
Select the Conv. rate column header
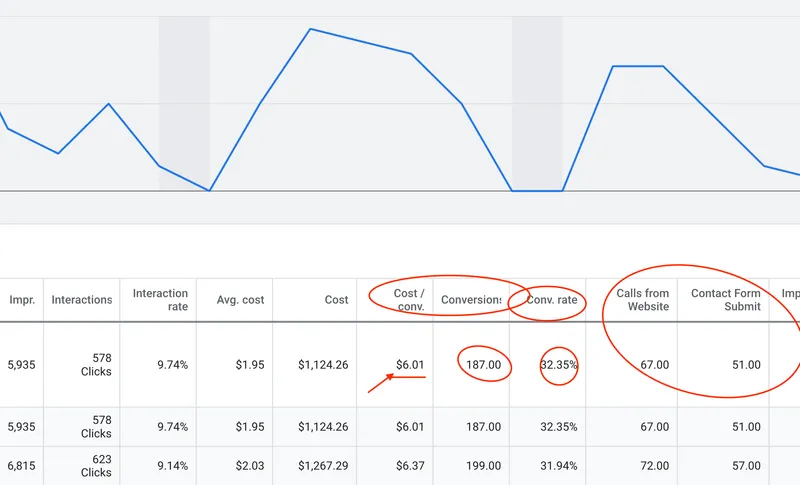552,300
